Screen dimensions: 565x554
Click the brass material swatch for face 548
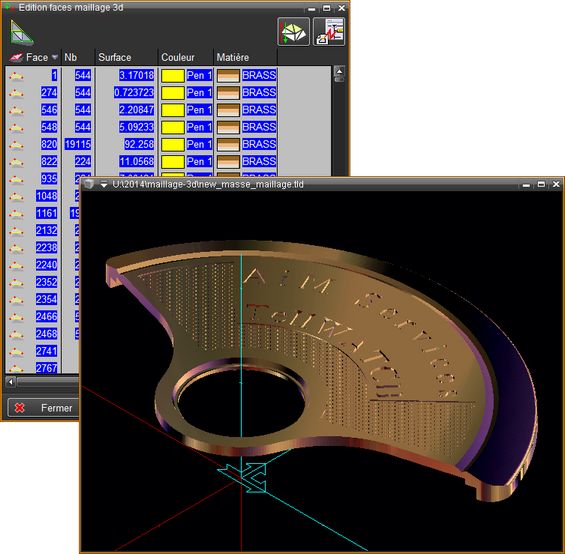pos(228,127)
